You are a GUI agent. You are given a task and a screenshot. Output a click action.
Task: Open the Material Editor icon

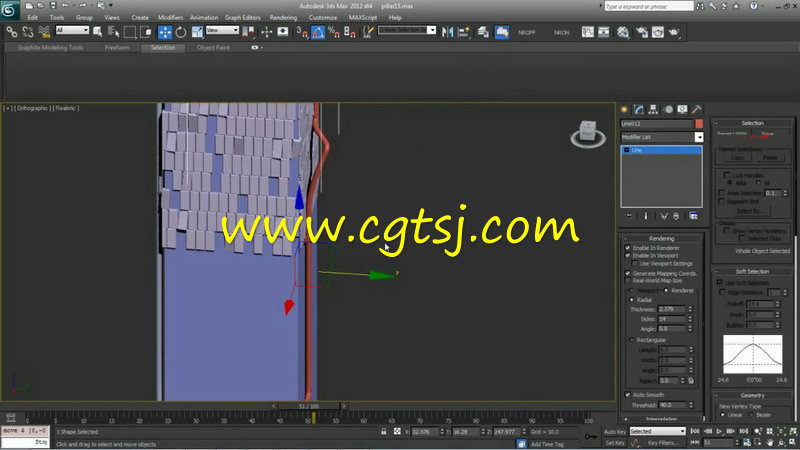point(622,32)
